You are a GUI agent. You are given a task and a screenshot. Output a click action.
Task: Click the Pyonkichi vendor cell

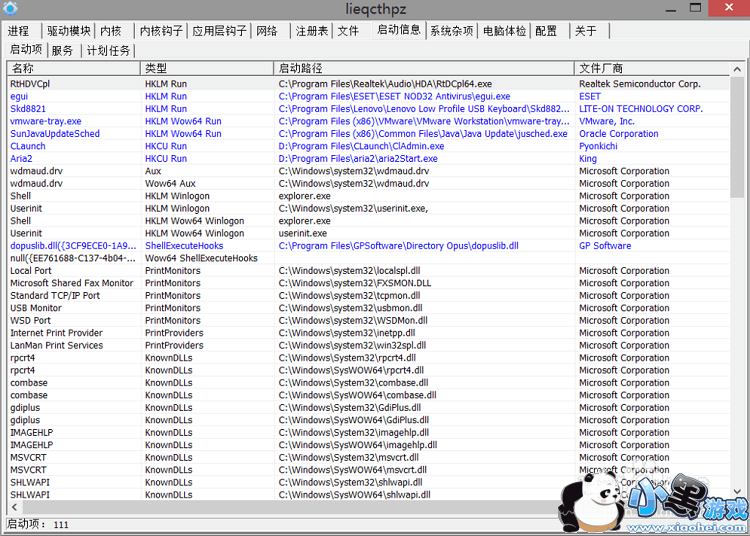[598, 146]
